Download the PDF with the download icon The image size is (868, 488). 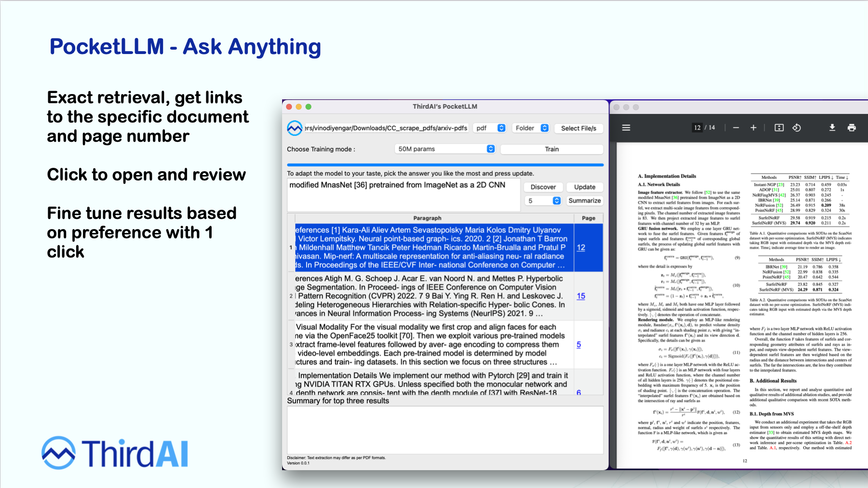coord(832,128)
